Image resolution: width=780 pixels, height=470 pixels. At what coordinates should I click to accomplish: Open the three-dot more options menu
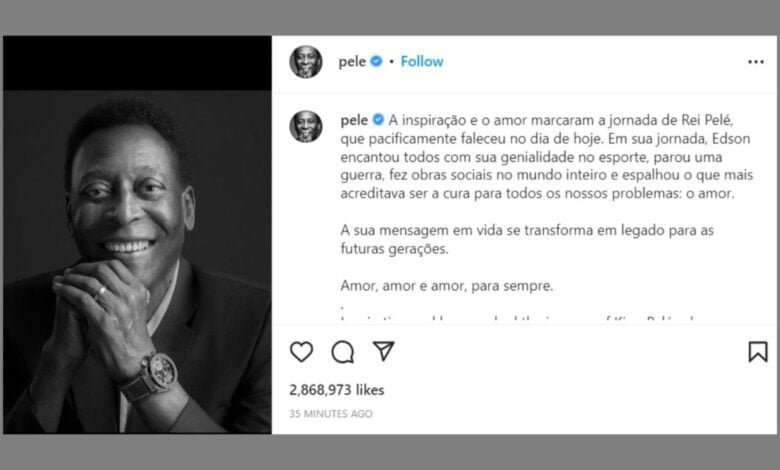[x=756, y=62]
